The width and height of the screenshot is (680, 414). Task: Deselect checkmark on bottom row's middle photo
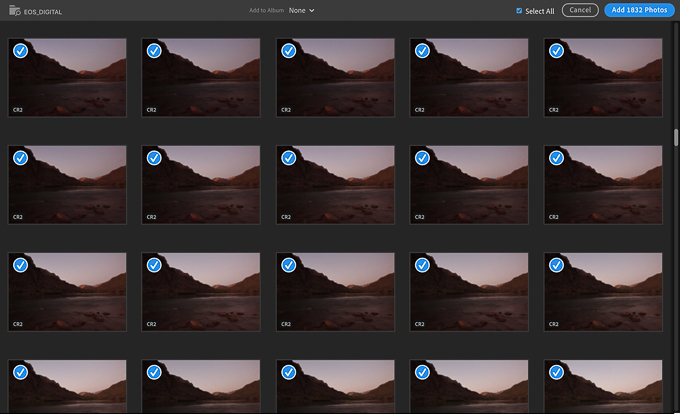coord(288,372)
